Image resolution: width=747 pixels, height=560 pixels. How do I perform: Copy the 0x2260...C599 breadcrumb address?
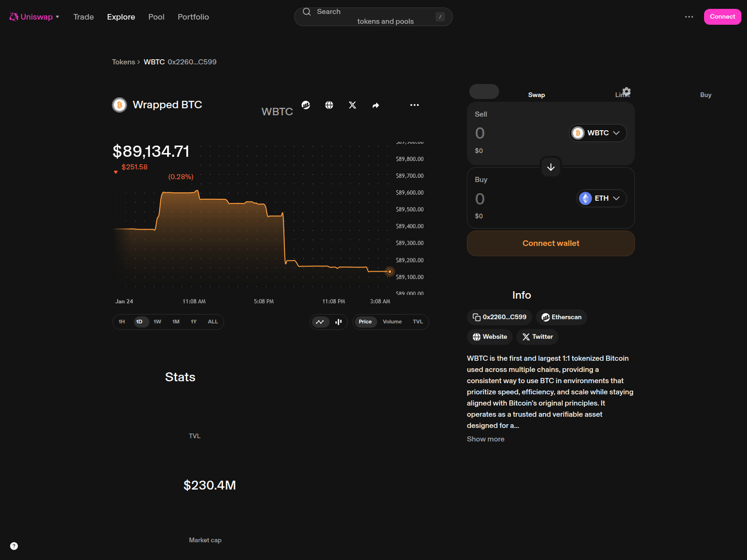pos(192,62)
